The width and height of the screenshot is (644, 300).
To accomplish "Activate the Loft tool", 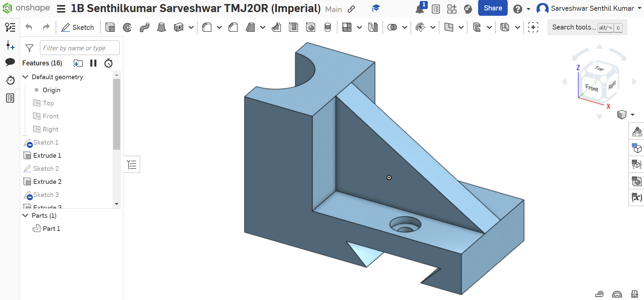I will 162,27.
